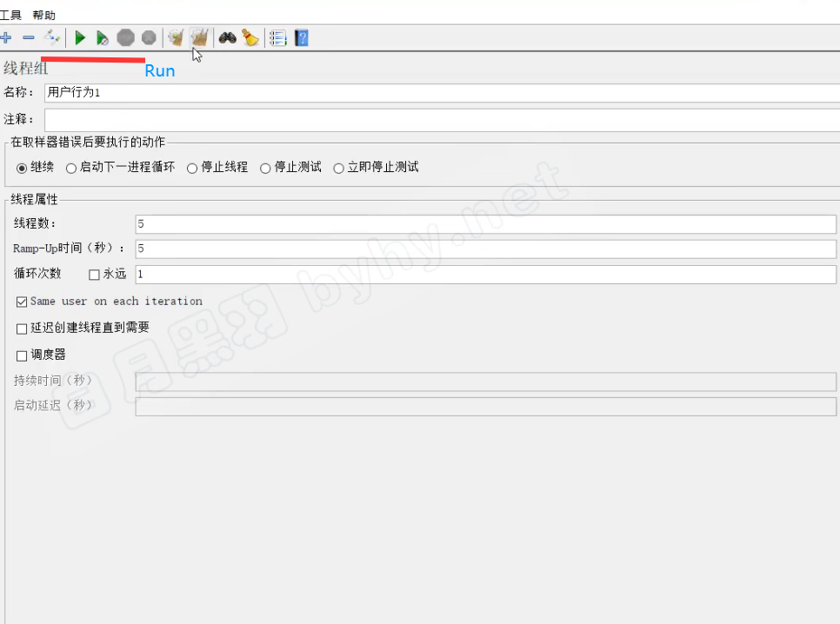Click the 名称 field containing 用户行为1
The image size is (840, 624).
tap(442, 93)
